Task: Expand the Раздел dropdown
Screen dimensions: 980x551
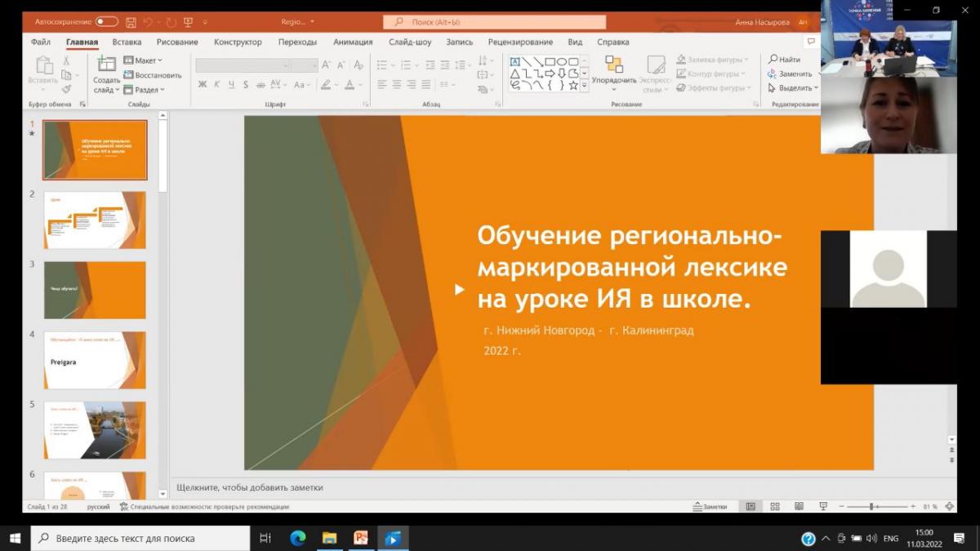Action: (145, 90)
